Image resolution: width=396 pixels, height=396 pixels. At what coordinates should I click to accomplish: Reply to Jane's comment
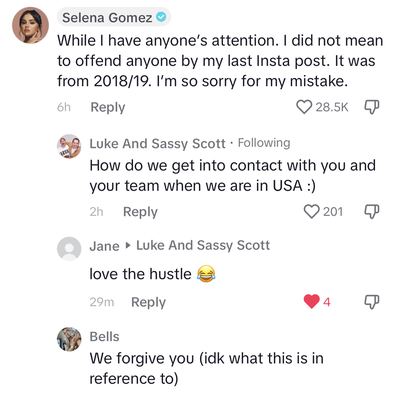pyautogui.click(x=148, y=302)
